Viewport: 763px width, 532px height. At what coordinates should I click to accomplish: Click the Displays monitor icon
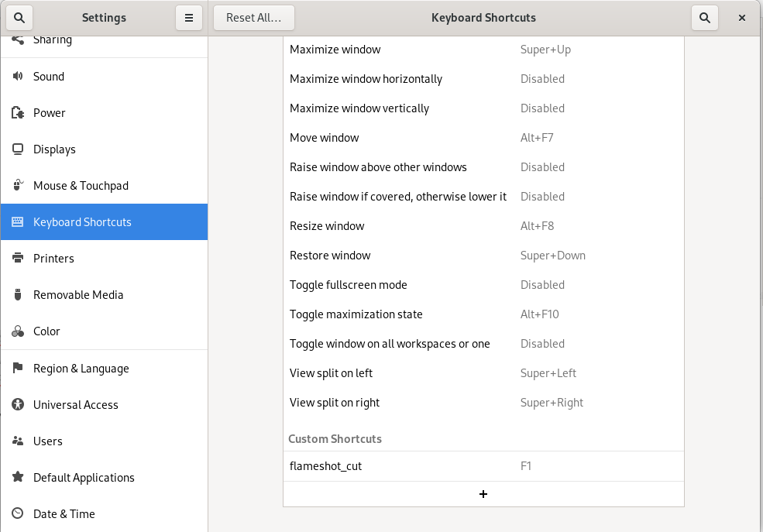pos(18,149)
